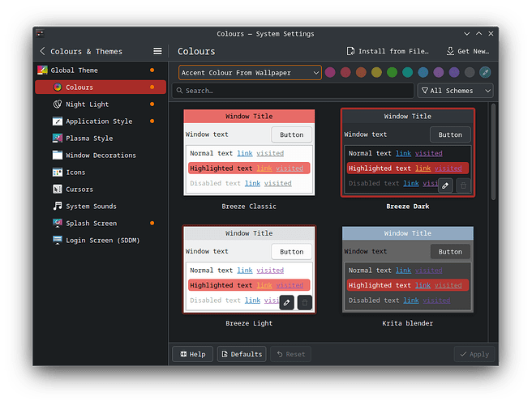Open Splash Screen settings
Screen dimensions: 532x405
point(101,223)
